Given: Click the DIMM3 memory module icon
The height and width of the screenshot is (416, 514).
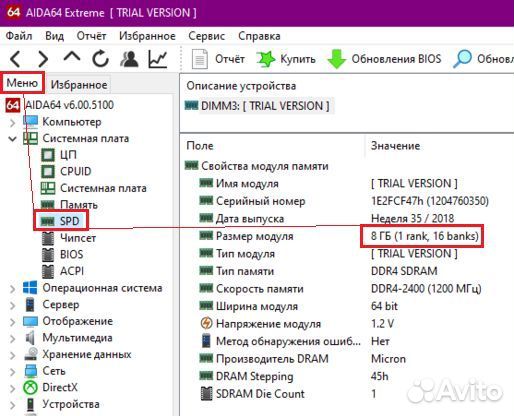Looking at the screenshot, I should coord(192,106).
